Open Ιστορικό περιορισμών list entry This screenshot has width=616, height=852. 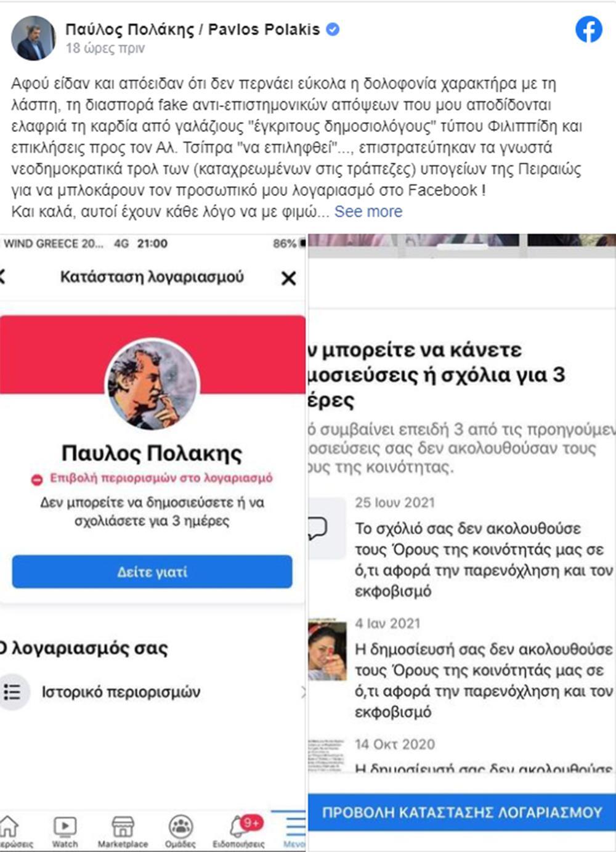pyautogui.click(x=153, y=692)
